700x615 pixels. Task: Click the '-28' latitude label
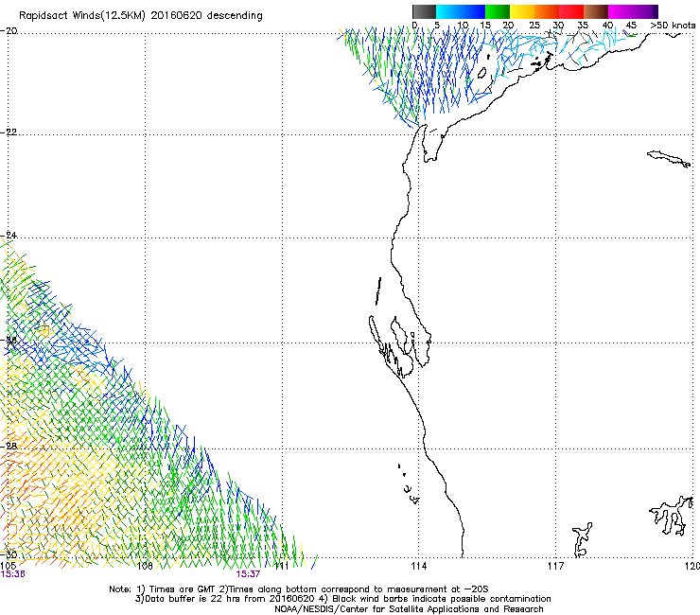pyautogui.click(x=9, y=447)
